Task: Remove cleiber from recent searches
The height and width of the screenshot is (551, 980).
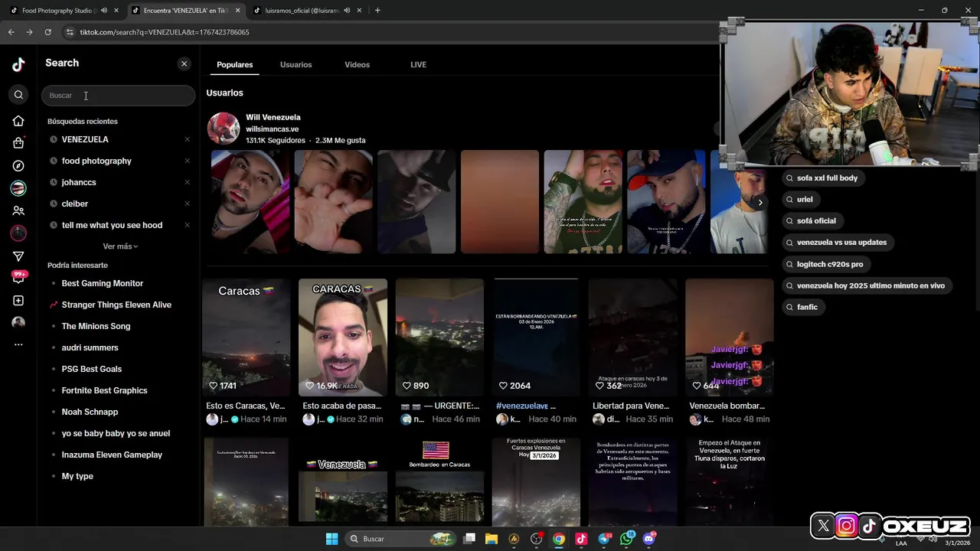Action: pos(187,204)
